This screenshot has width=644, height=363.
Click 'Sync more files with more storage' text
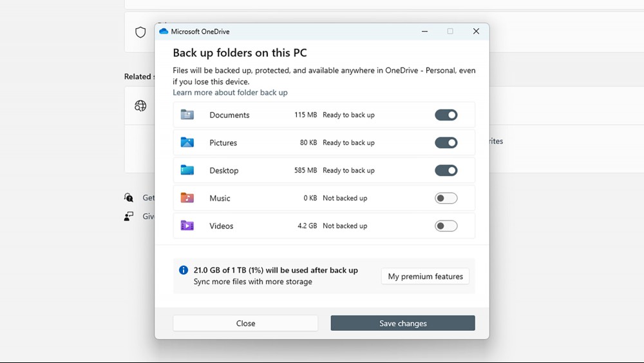click(253, 282)
